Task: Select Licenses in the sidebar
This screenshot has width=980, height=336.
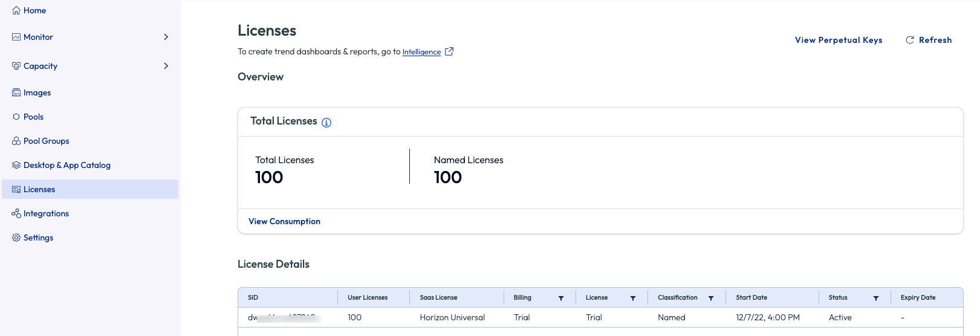Action: coord(39,190)
